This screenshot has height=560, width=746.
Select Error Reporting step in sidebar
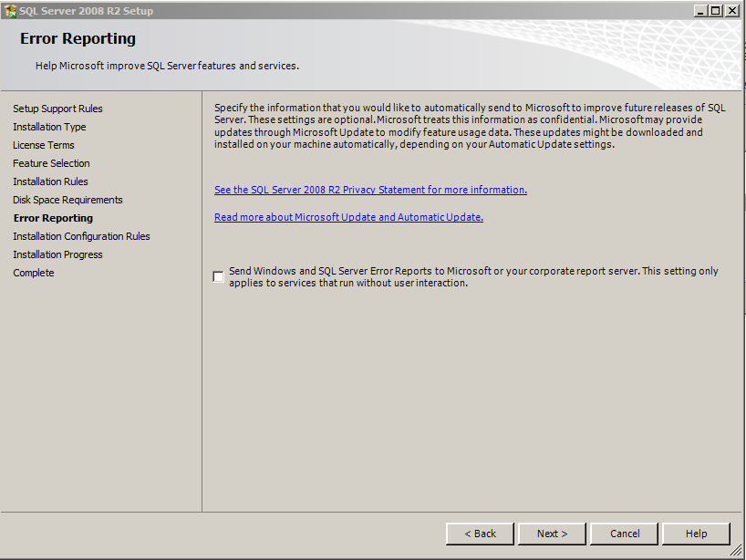point(53,218)
